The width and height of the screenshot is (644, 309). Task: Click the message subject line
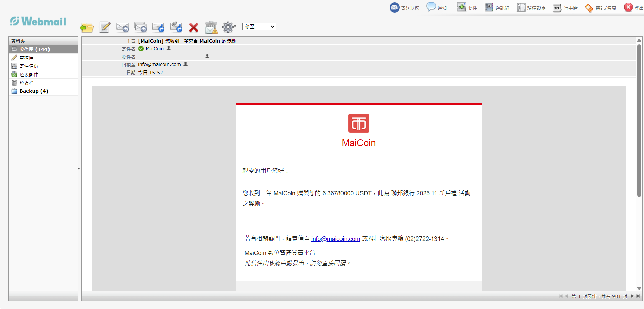[187, 41]
